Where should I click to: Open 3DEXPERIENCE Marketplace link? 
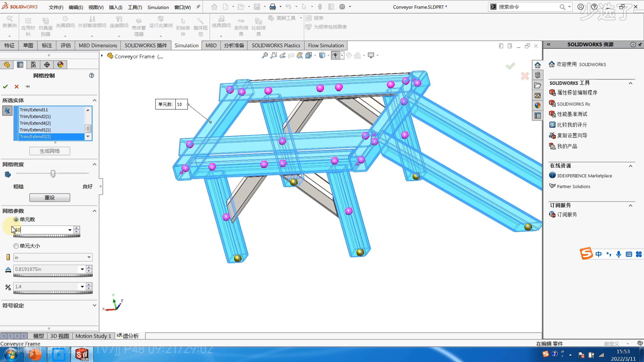pos(584,176)
